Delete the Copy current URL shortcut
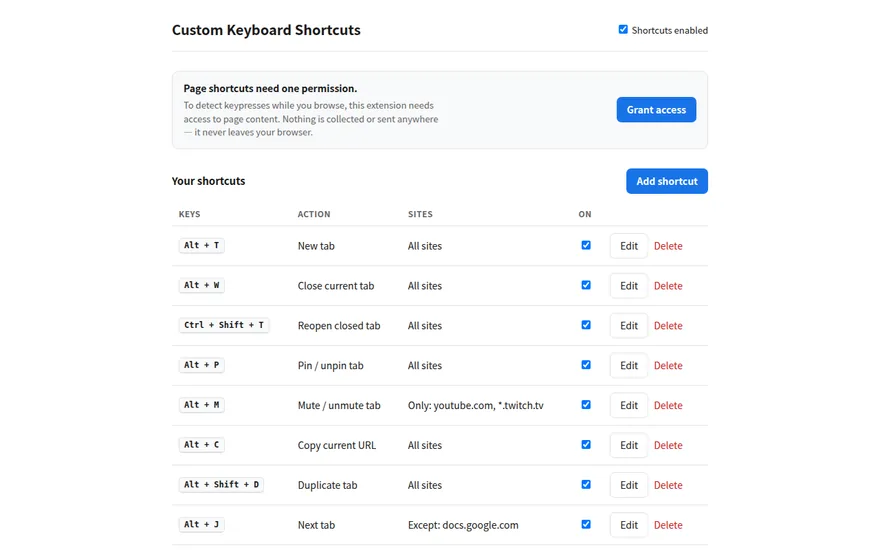The width and height of the screenshot is (880, 550). point(668,445)
